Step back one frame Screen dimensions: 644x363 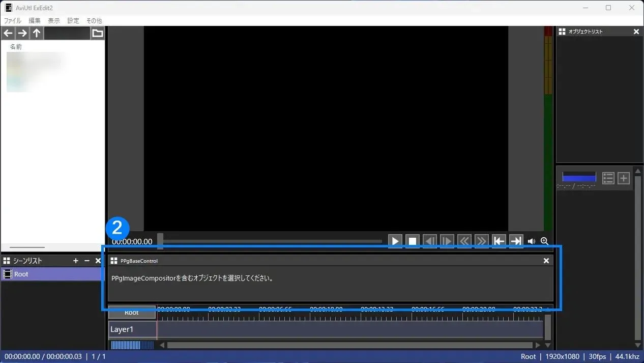pos(430,241)
